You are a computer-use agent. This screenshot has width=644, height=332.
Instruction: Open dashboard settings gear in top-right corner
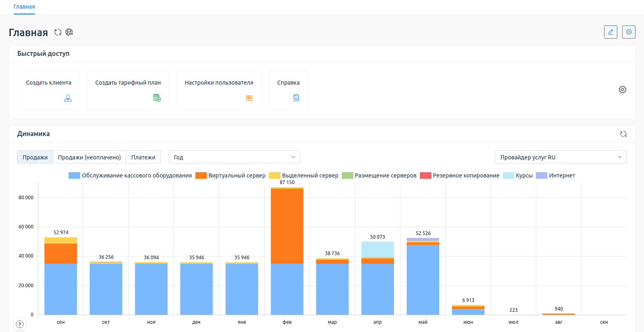[x=628, y=32]
